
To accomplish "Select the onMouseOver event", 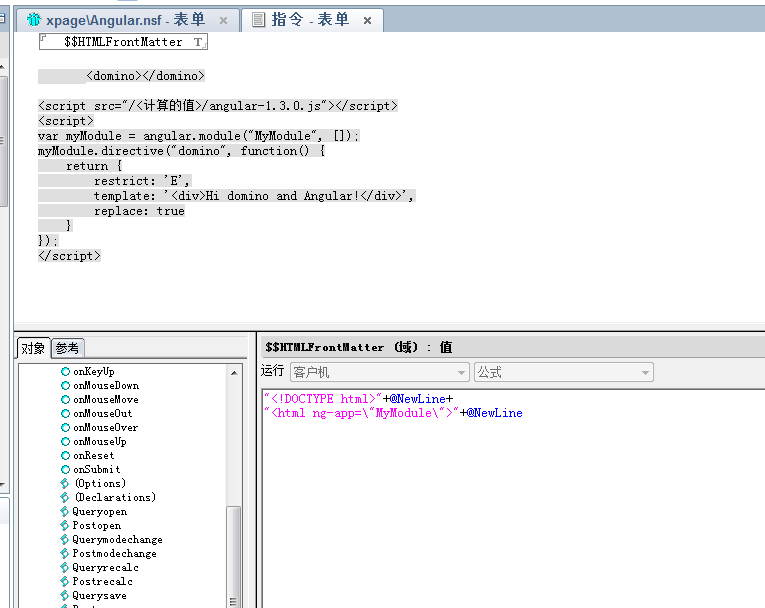I will [x=105, y=427].
